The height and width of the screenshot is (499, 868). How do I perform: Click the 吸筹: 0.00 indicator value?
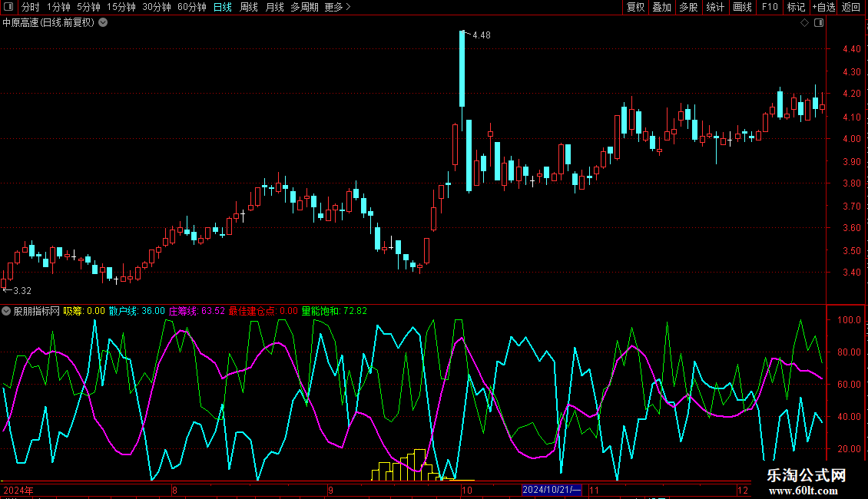tap(84, 311)
